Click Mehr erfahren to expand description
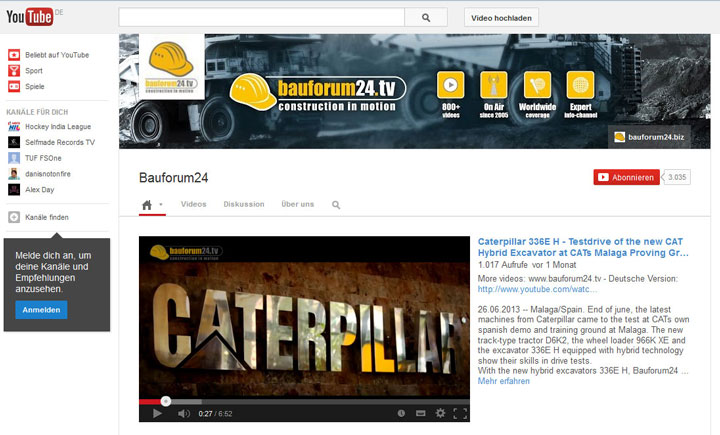The height and width of the screenshot is (435, 720). (503, 381)
